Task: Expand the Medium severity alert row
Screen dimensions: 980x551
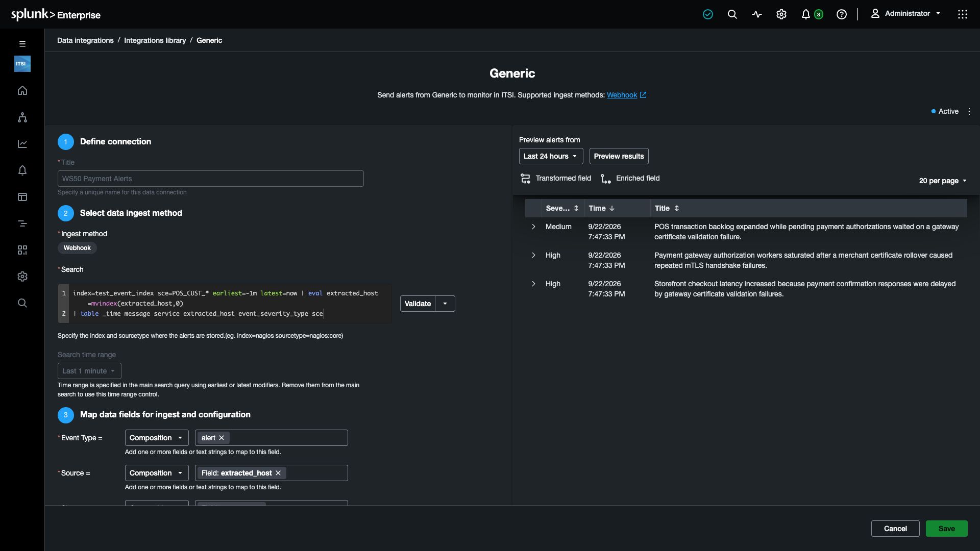Action: point(533,227)
